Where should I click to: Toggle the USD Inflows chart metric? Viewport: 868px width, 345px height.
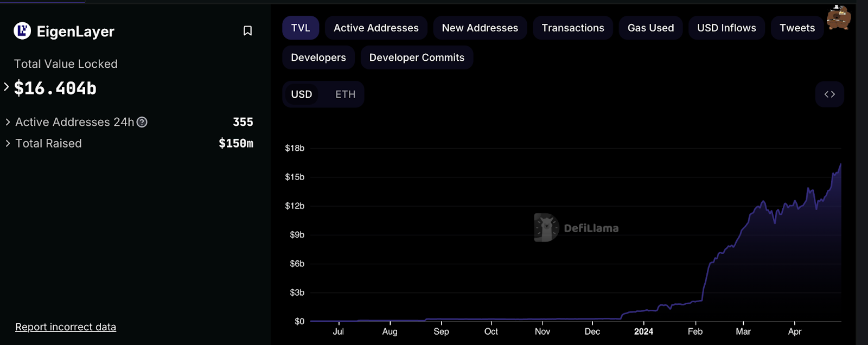[x=726, y=28]
